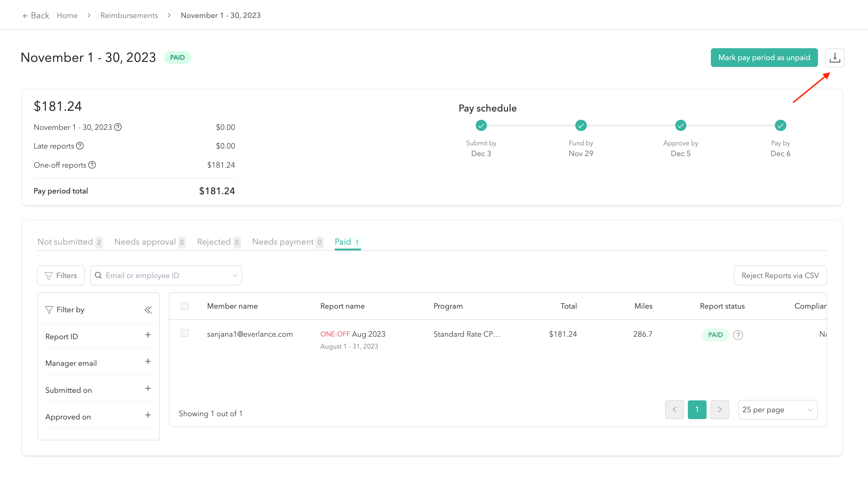Click the Back arrow link

coord(36,15)
